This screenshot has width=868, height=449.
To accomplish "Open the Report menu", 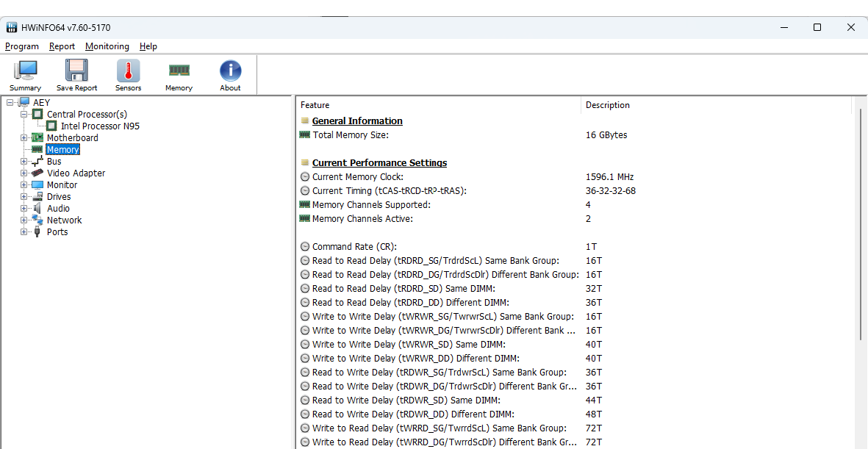I will [x=62, y=46].
